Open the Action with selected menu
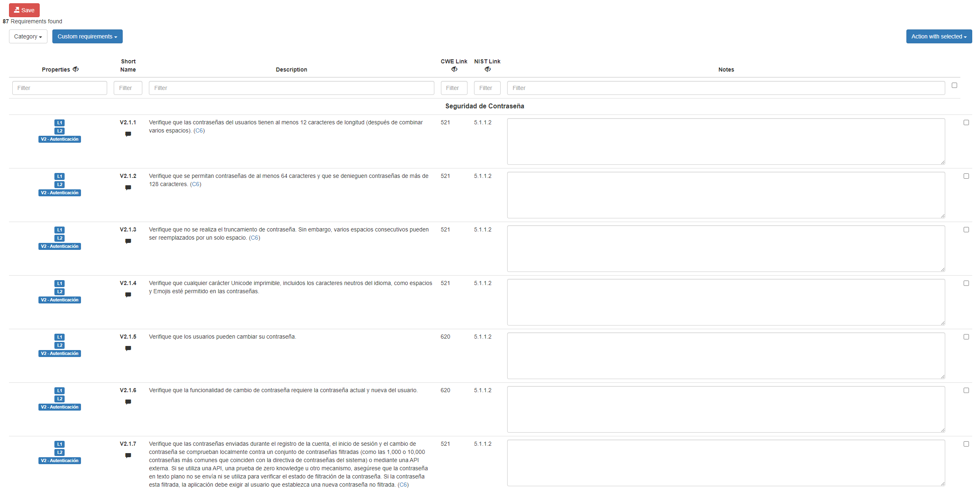The image size is (980, 494). 939,36
